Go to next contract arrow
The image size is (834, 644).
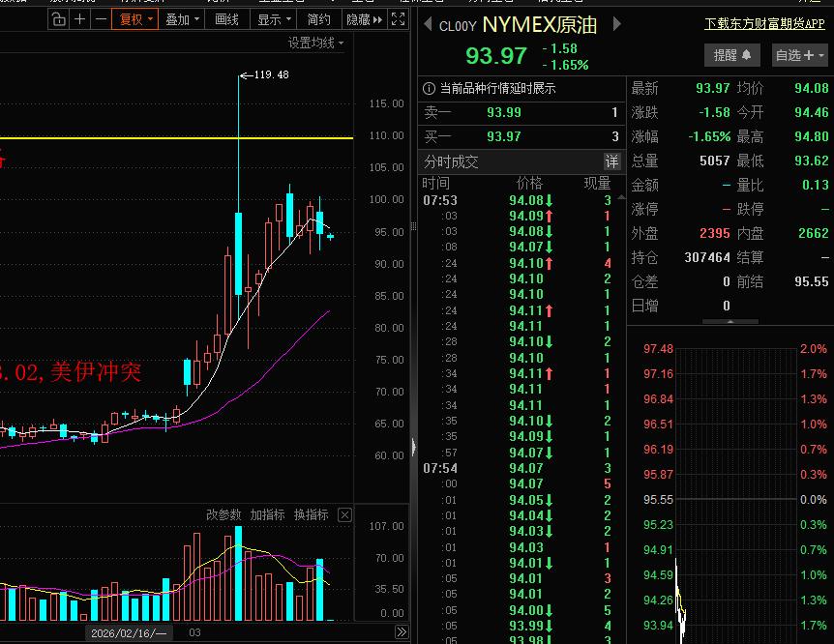pyautogui.click(x=617, y=24)
